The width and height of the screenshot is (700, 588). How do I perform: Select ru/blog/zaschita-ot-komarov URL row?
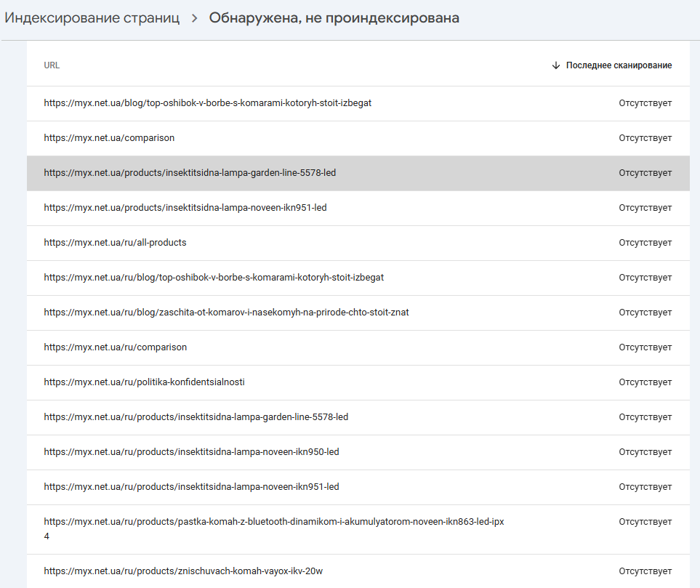[x=358, y=312]
